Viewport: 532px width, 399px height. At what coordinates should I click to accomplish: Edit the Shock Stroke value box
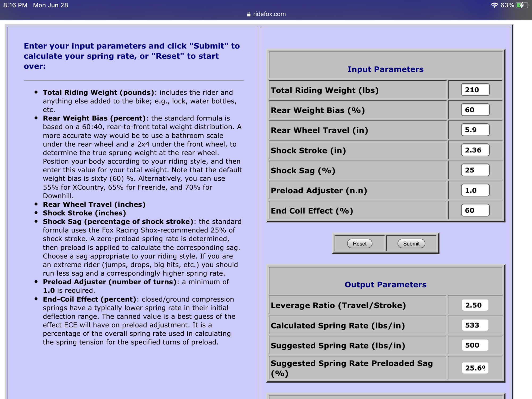pyautogui.click(x=475, y=150)
